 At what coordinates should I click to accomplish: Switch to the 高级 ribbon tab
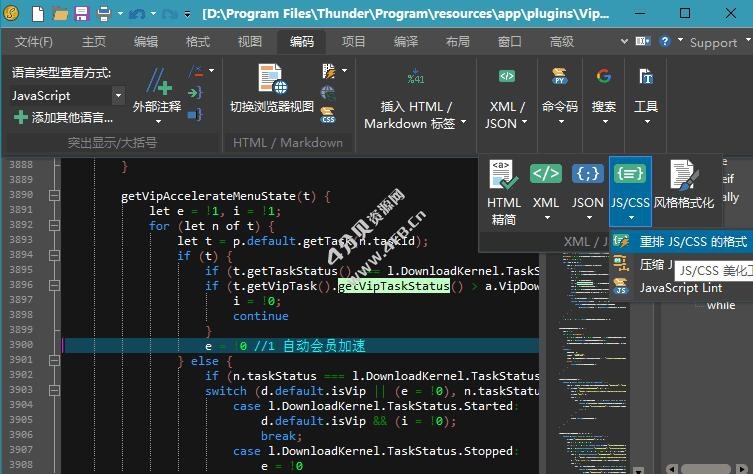(561, 42)
